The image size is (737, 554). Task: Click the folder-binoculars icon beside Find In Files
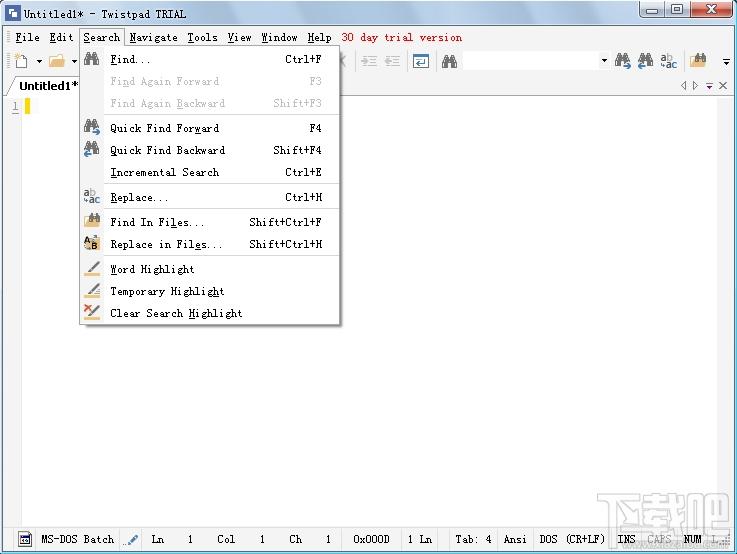[x=92, y=220]
